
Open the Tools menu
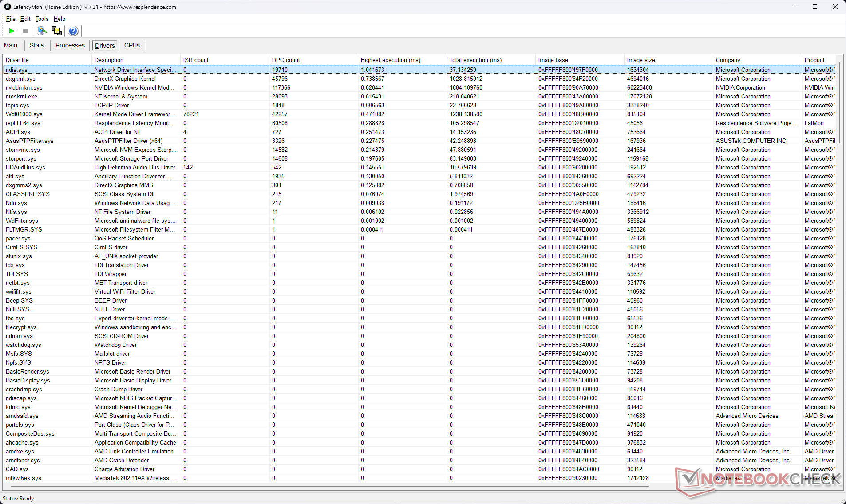coord(42,19)
